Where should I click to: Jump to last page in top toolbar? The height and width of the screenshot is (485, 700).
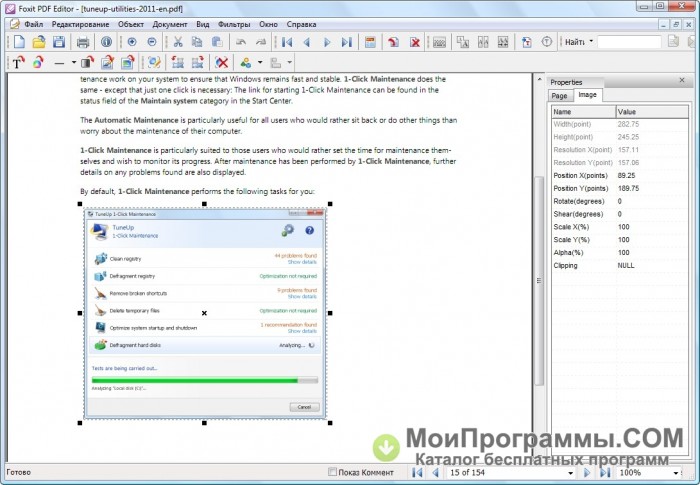(346, 42)
